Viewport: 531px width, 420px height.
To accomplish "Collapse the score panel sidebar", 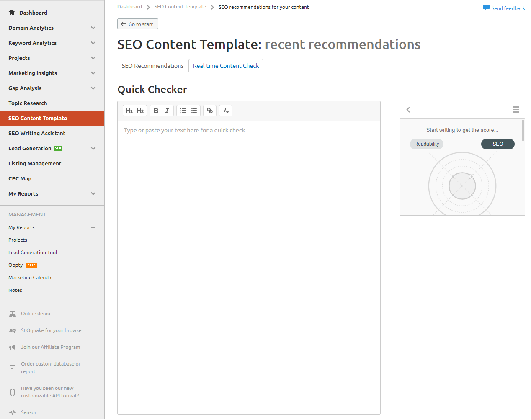I will point(408,109).
